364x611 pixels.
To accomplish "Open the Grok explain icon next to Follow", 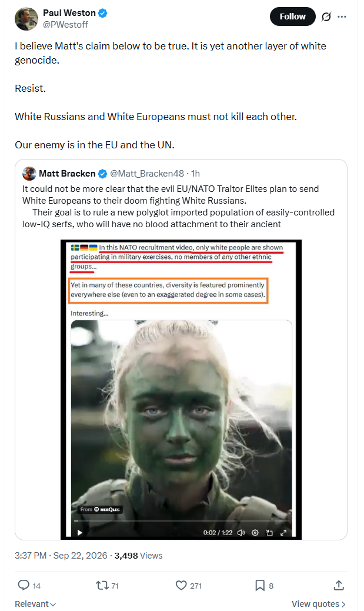I will point(326,16).
